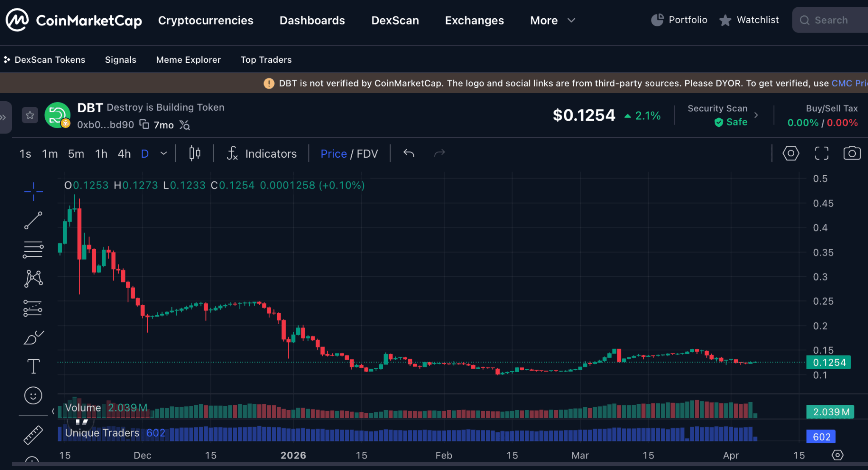The height and width of the screenshot is (470, 868).
Task: Select the measure ruler tool
Action: pyautogui.click(x=33, y=434)
